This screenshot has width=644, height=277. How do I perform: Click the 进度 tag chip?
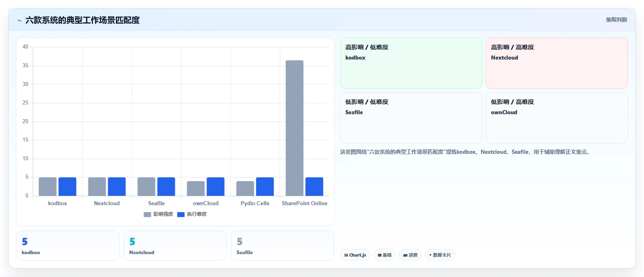[x=410, y=255]
